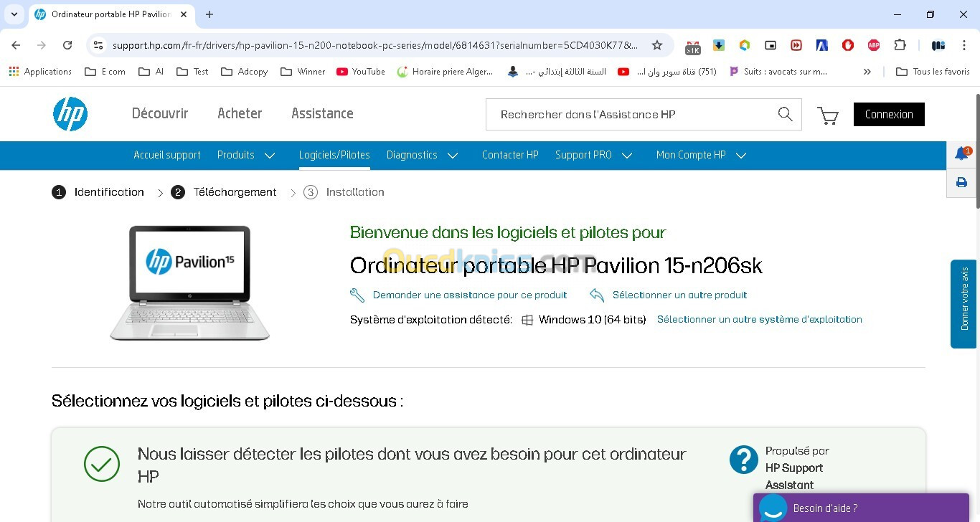This screenshot has width=980, height=522.
Task: Open the Besoin d'aide chat panel
Action: coord(861,508)
